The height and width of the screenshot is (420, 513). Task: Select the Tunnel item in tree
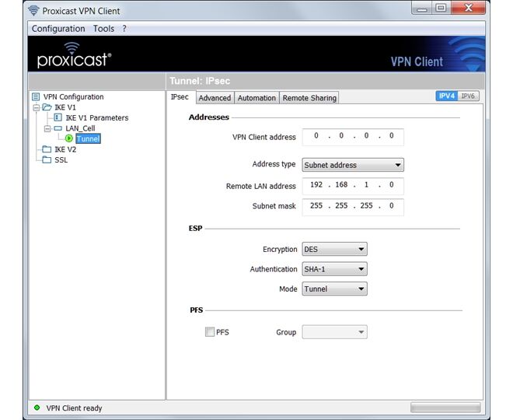[x=88, y=139]
